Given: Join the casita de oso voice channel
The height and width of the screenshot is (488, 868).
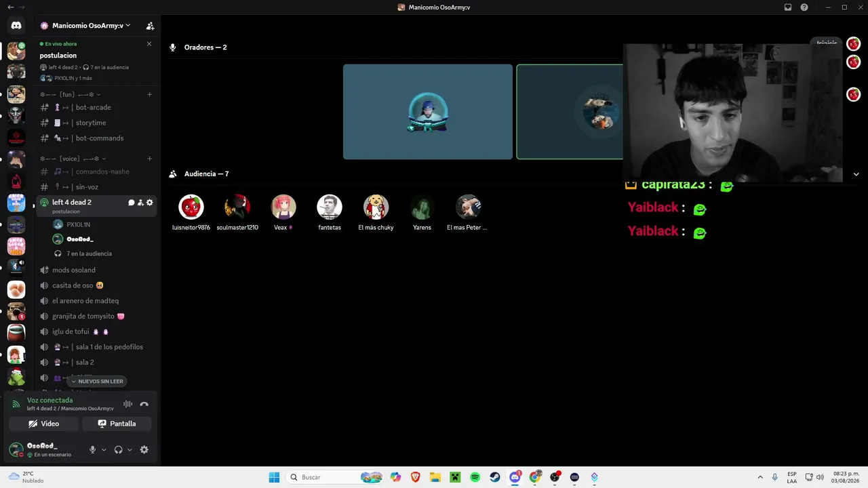Looking at the screenshot, I should click(96, 285).
